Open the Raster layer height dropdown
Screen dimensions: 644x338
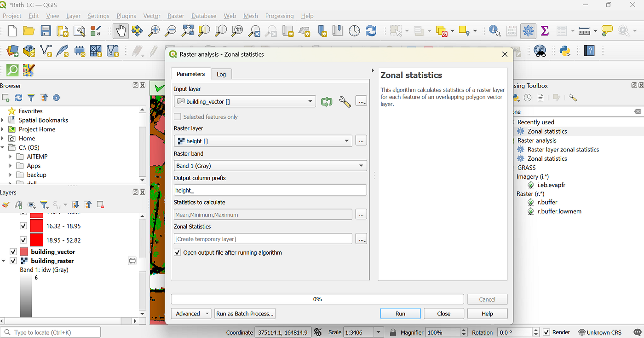coord(263,141)
